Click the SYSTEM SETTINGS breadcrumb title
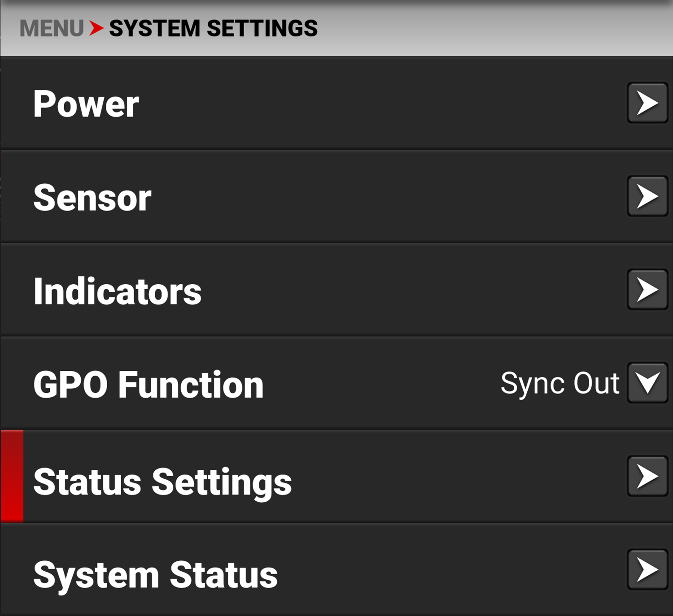Image resolution: width=673 pixels, height=616 pixels. tap(213, 29)
